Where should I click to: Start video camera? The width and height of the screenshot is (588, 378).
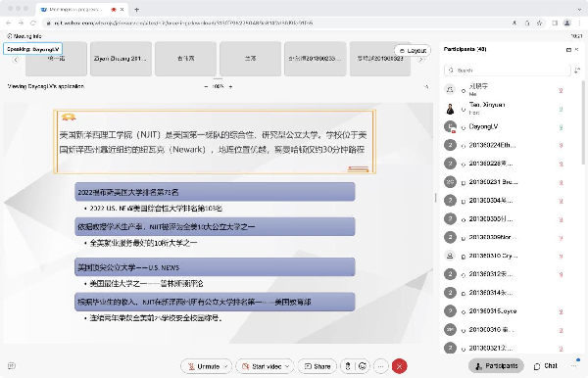pyautogui.click(x=262, y=366)
